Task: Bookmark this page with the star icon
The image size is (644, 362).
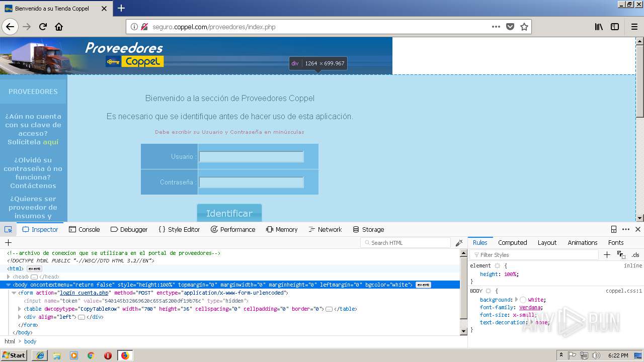Action: [524, 27]
